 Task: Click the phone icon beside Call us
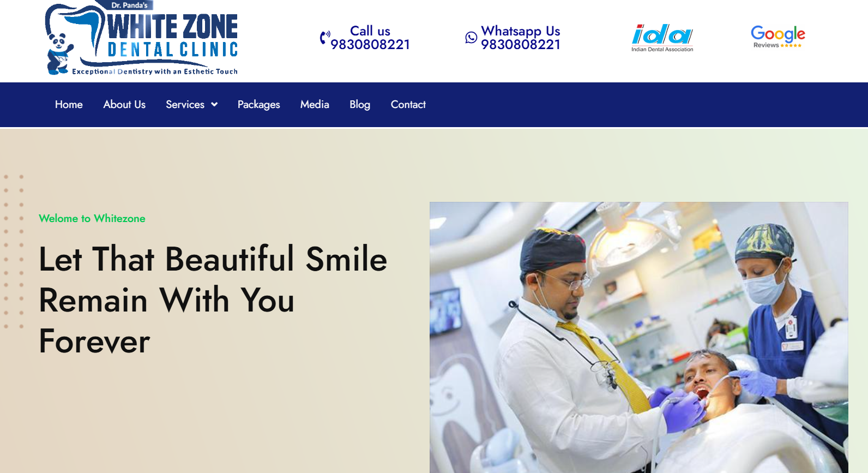coord(325,38)
